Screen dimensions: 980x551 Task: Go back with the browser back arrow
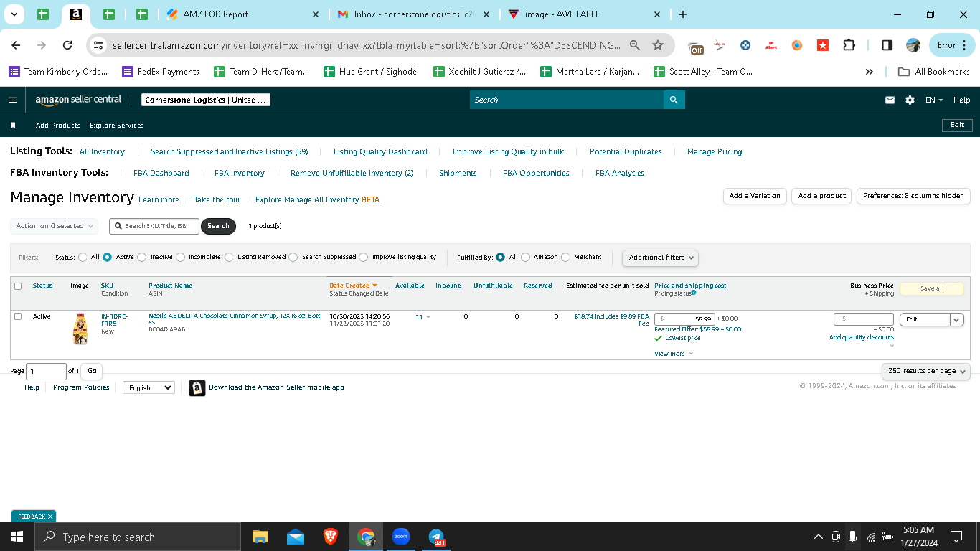16,45
